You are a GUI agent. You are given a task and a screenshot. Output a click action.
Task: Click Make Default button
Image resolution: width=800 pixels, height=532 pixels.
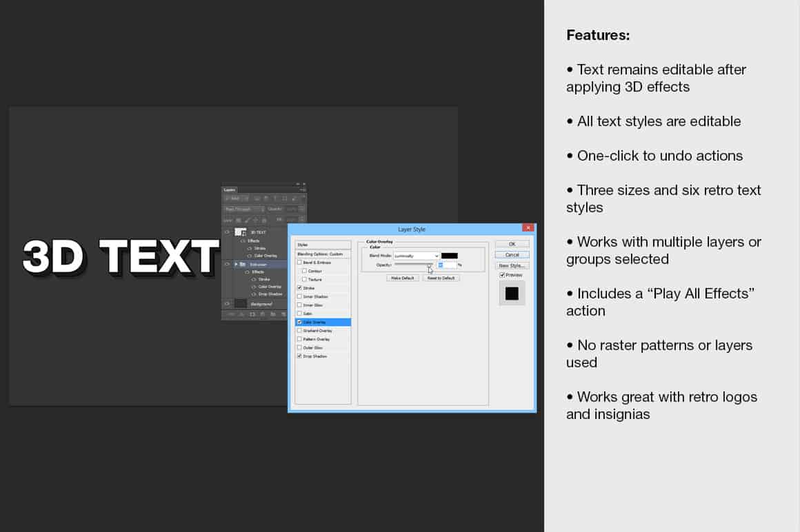(x=403, y=278)
